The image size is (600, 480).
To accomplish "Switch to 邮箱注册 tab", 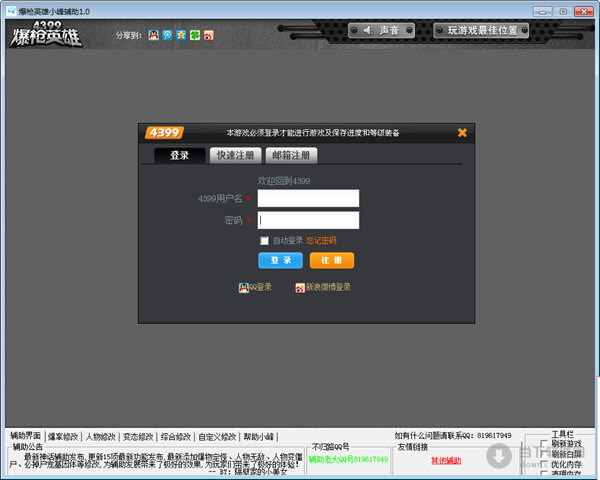I will [291, 155].
